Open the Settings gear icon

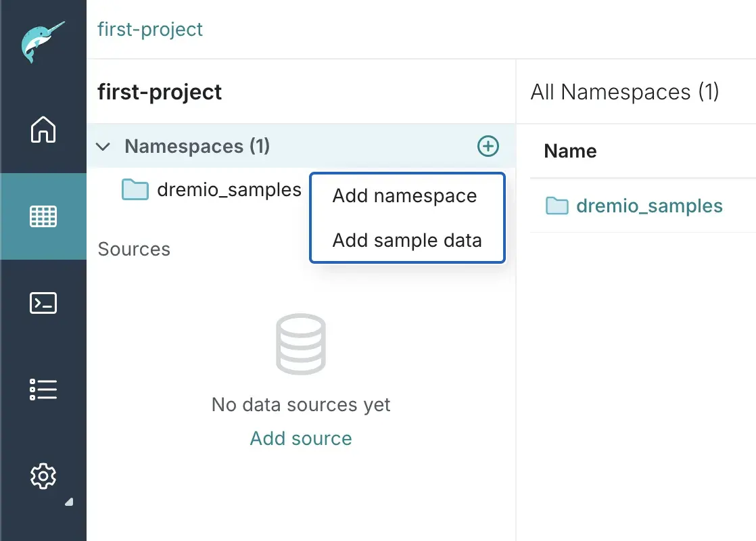click(x=43, y=476)
